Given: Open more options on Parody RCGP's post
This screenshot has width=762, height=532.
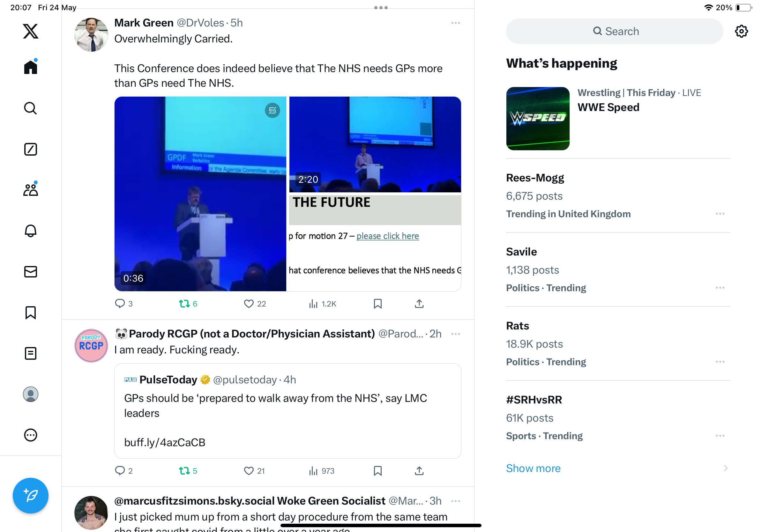Looking at the screenshot, I should (455, 334).
